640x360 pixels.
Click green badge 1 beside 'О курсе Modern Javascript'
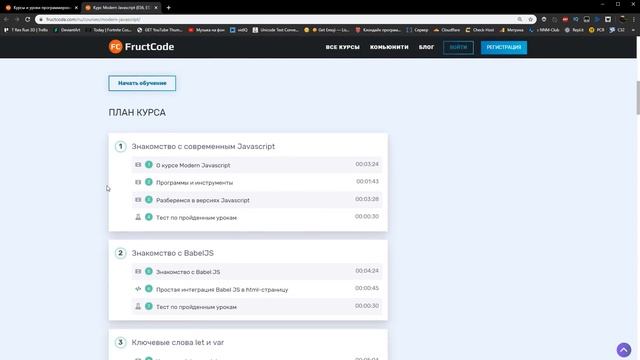149,164
